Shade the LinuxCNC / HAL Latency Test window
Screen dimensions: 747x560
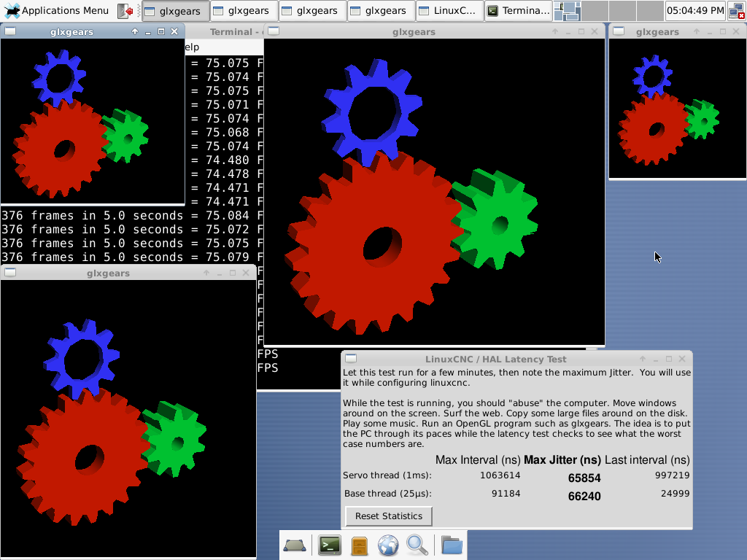coord(643,359)
